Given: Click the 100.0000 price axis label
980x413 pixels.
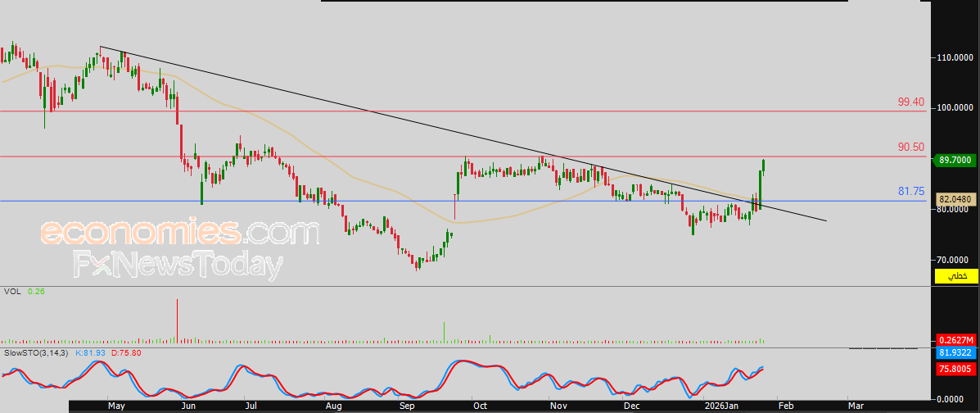Looking at the screenshot, I should click(954, 107).
